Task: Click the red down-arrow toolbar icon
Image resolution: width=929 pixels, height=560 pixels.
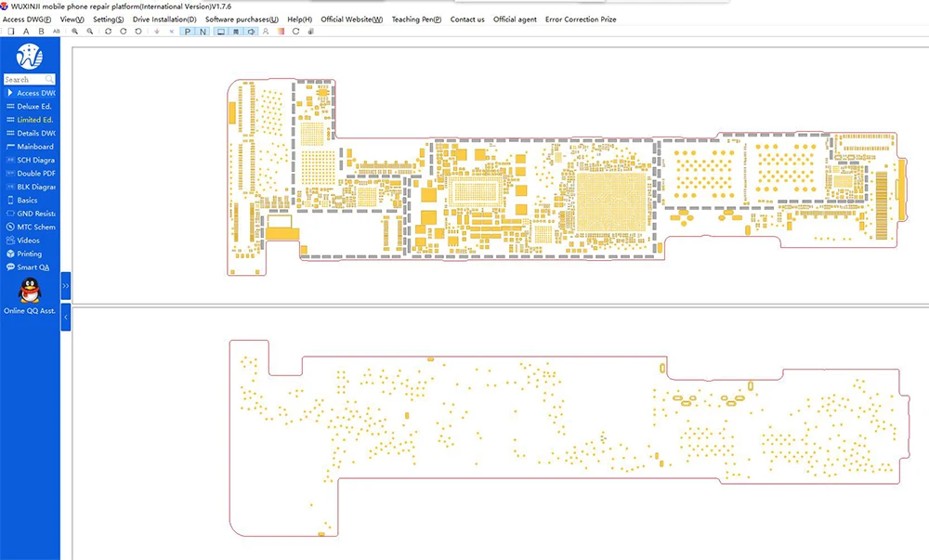Action: pos(157,32)
